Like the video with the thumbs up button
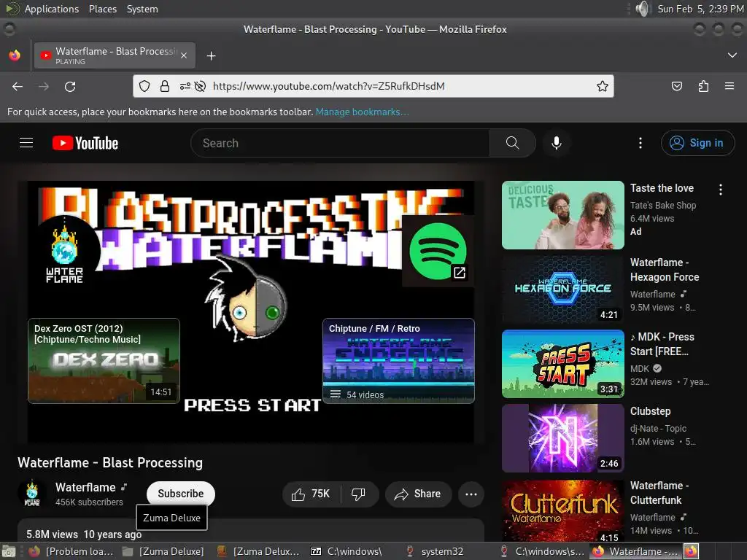The image size is (747, 560). pos(311,494)
